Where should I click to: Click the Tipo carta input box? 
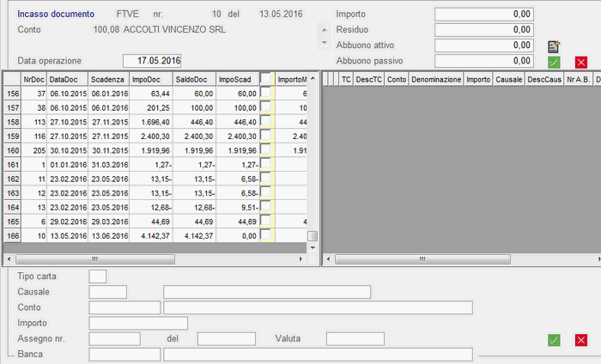[x=97, y=276]
